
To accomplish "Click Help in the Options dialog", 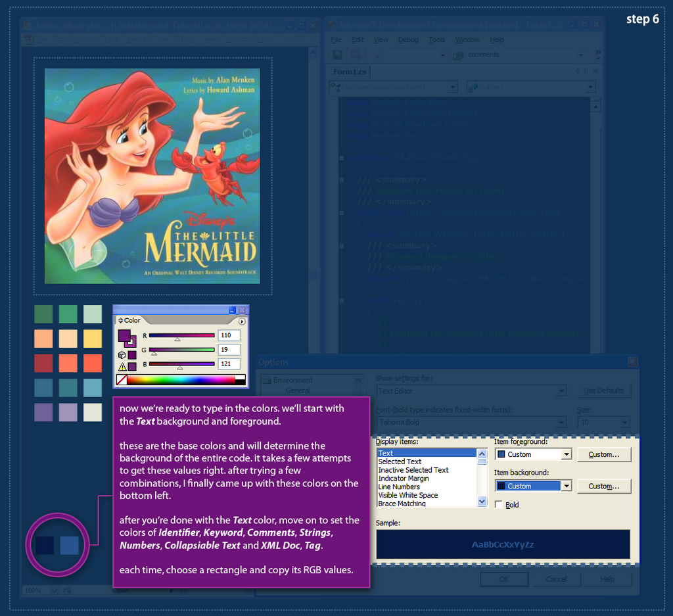I will pos(607,579).
